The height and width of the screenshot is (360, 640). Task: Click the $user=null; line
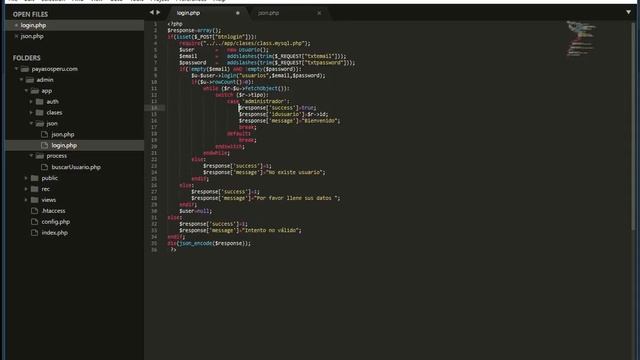(x=196, y=211)
